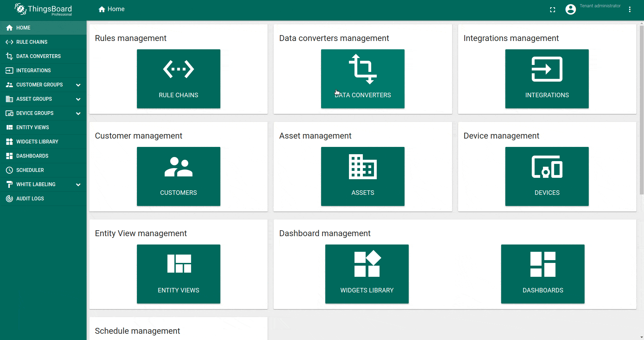
Task: Open the three-dot options menu in header
Action: tap(629, 10)
